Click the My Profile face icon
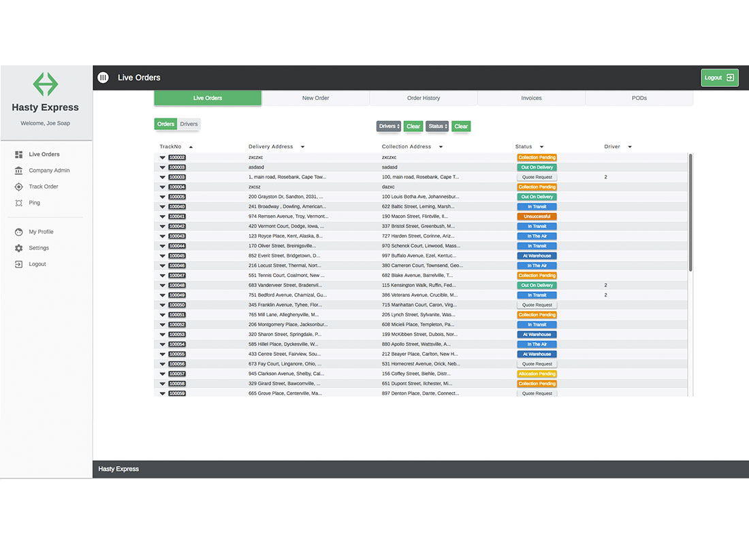 [x=18, y=232]
